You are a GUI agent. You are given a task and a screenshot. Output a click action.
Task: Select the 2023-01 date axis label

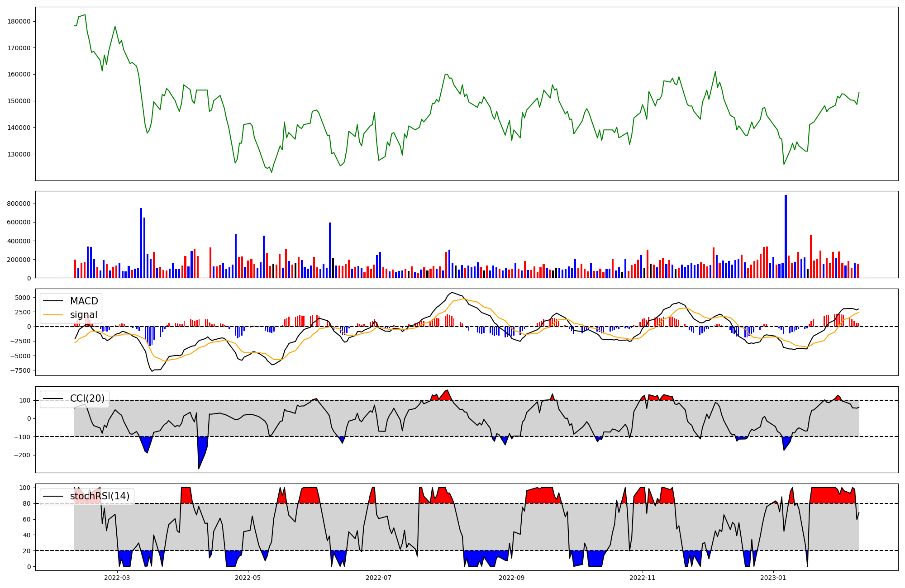[773, 578]
